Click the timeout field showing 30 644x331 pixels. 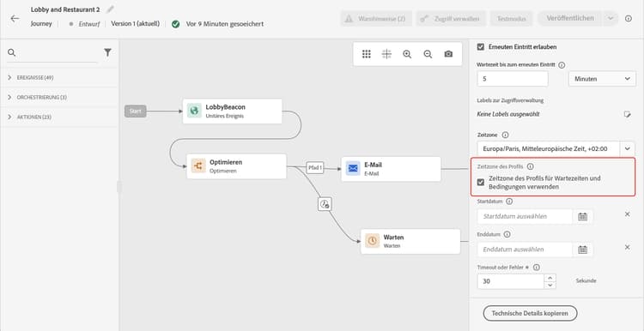pos(511,281)
